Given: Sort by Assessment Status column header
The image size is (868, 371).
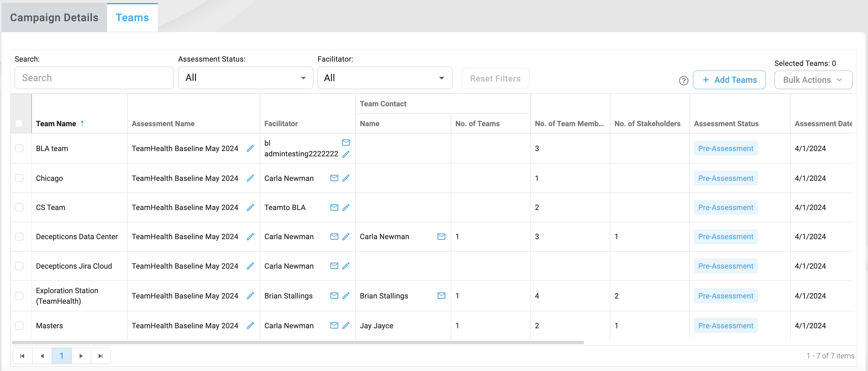Looking at the screenshot, I should pos(726,124).
